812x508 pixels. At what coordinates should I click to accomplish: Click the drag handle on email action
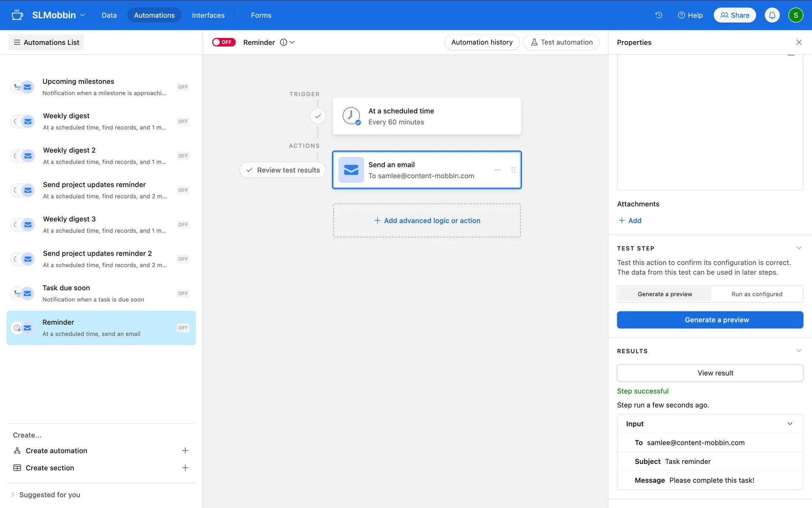click(513, 170)
